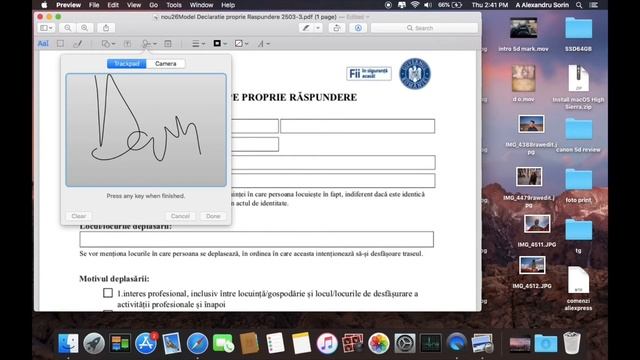Image resolution: width=640 pixels, height=360 pixels.
Task: Click the Clear signature button
Action: (79, 216)
